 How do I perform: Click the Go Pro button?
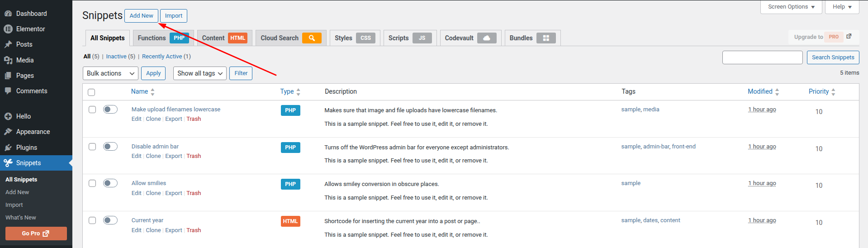(x=36, y=234)
